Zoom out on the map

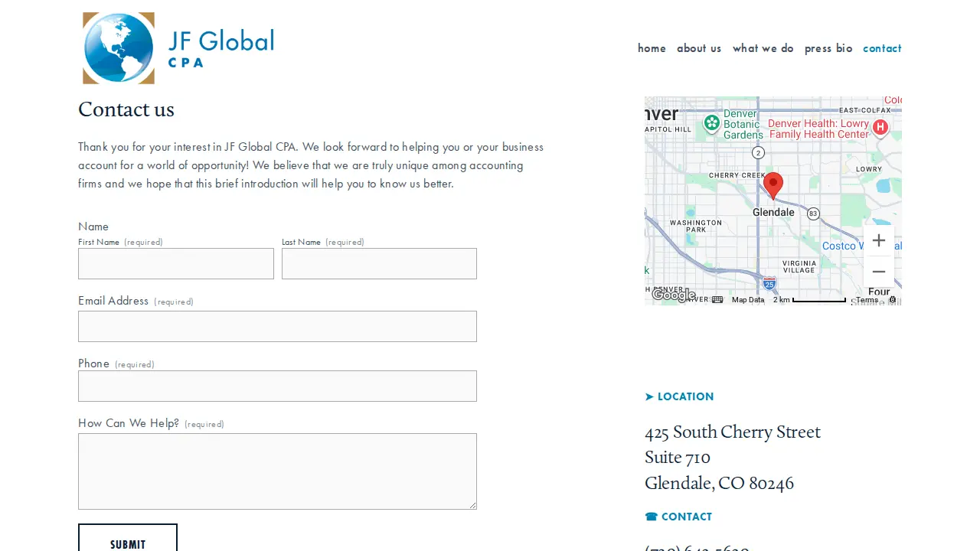[879, 272]
